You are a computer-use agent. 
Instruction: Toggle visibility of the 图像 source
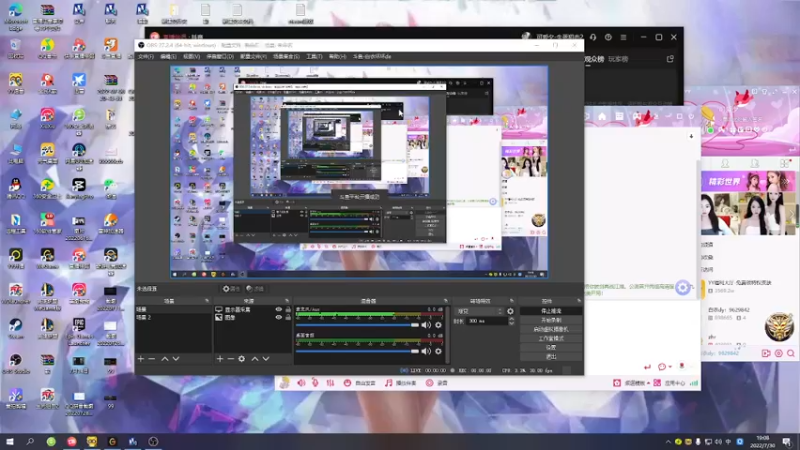(279, 317)
